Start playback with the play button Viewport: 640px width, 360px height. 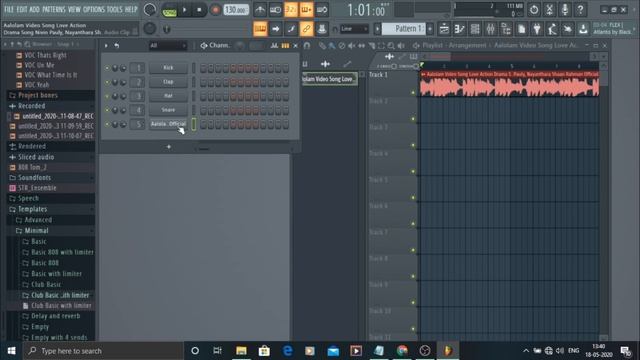(x=184, y=10)
